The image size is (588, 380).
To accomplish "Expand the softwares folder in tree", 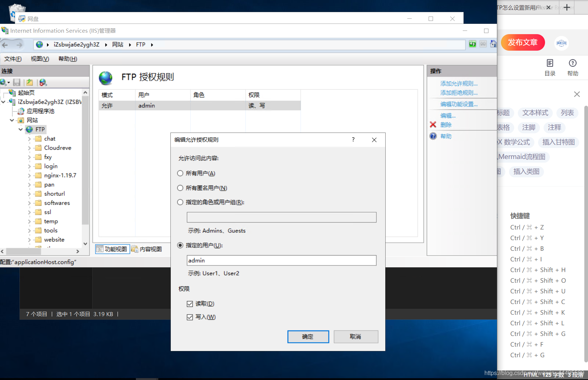I will [29, 203].
